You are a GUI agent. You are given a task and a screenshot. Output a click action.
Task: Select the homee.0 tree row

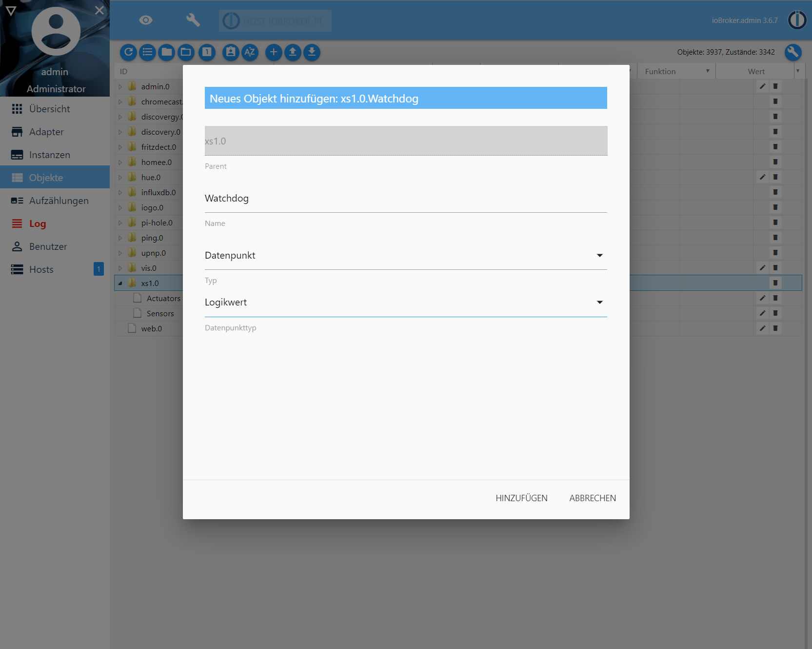pos(156,162)
